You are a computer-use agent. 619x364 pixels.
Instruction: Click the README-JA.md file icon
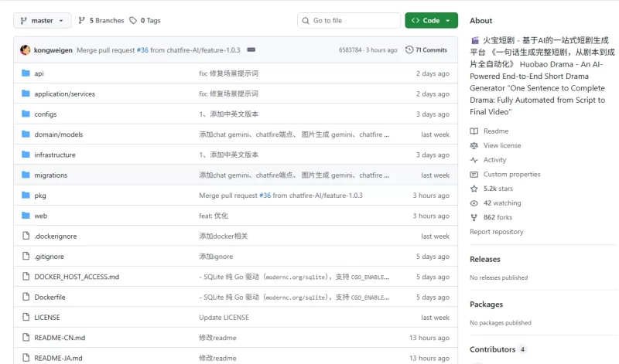(26, 358)
